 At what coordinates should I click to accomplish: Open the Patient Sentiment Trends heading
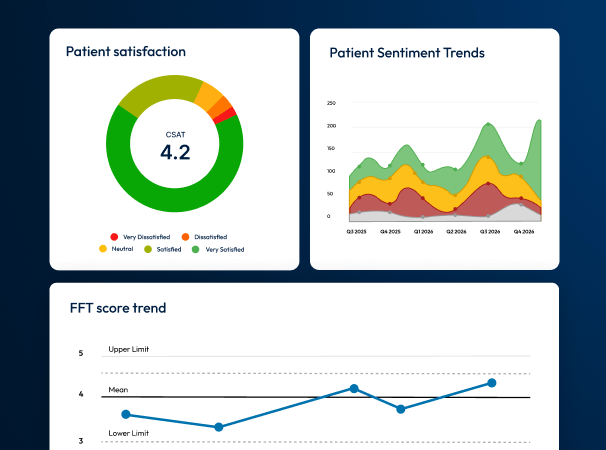[407, 53]
